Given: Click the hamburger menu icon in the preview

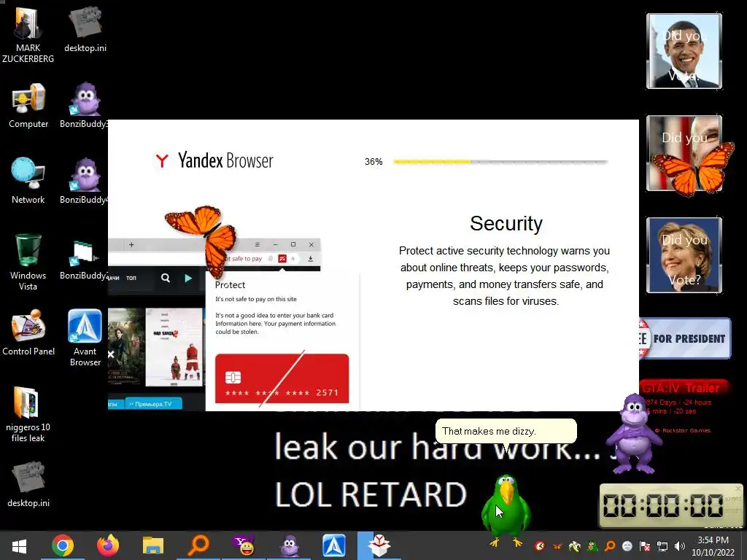Looking at the screenshot, I should tap(258, 245).
